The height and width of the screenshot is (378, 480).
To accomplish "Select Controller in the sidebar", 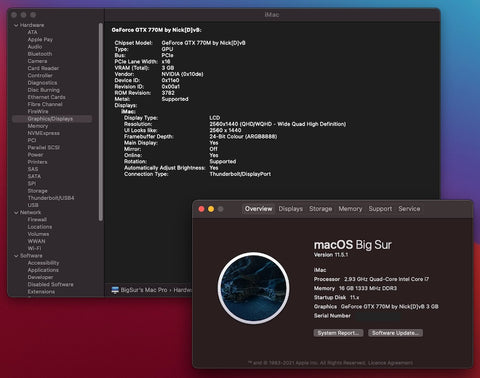I will click(40, 76).
